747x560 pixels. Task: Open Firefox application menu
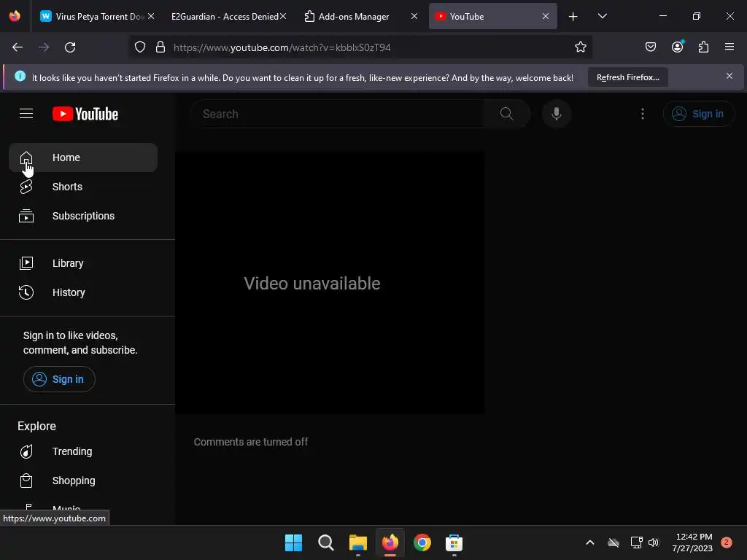point(729,47)
